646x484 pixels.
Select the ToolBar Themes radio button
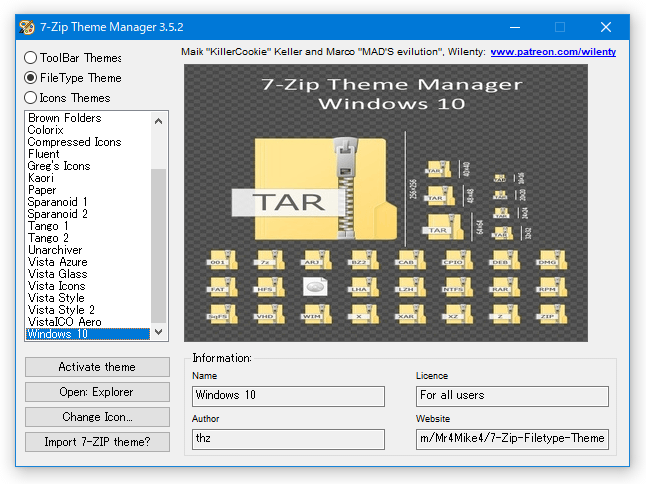coord(30,58)
